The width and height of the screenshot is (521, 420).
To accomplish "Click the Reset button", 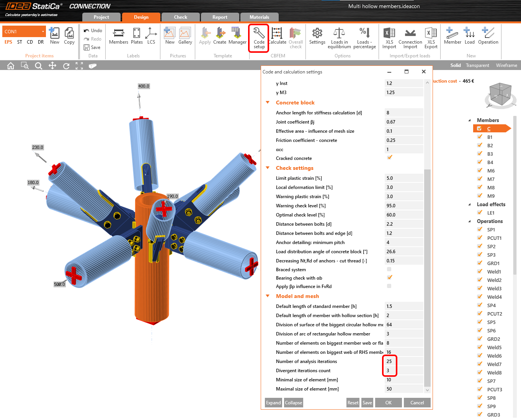I will 353,403.
